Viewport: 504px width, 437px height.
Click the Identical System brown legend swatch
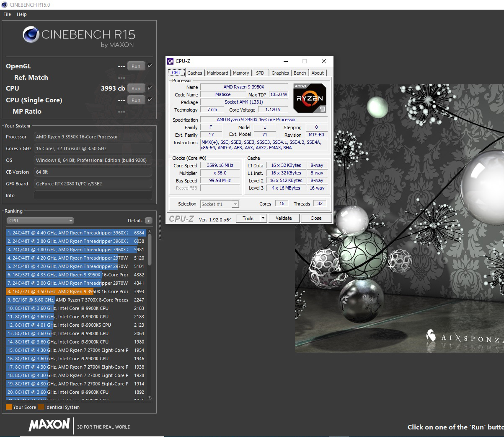[x=41, y=407]
